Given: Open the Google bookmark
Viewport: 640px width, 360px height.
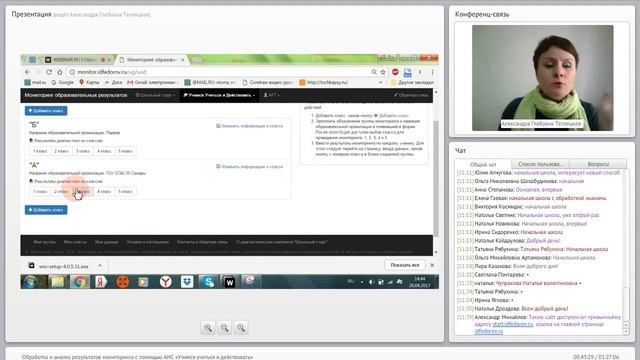Looking at the screenshot, I should 62,82.
